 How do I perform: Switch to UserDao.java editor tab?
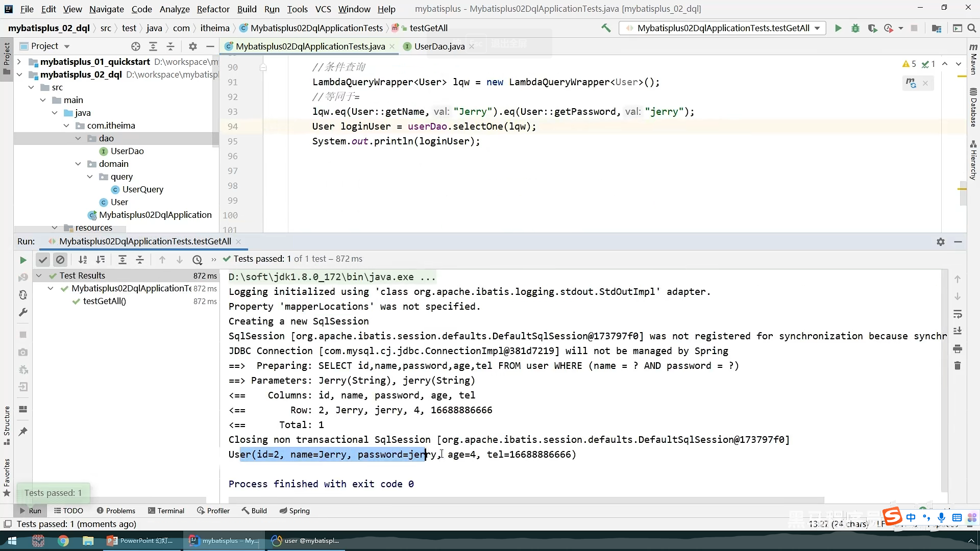439,46
